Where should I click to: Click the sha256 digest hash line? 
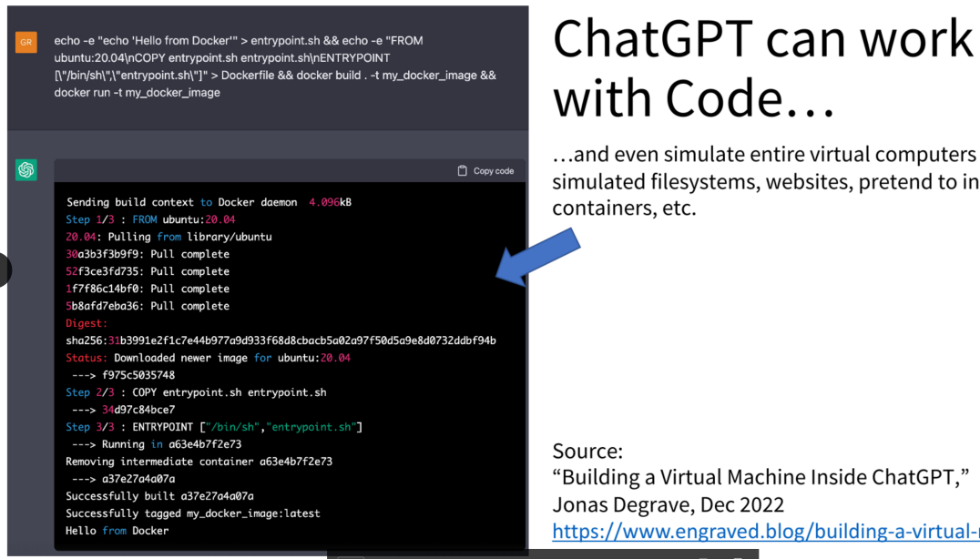pos(281,340)
